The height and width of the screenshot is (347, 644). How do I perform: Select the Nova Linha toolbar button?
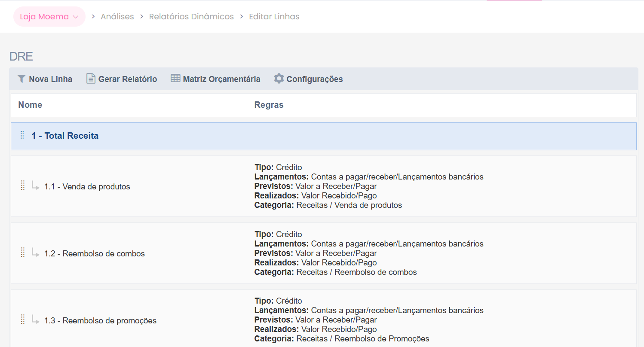[45, 79]
